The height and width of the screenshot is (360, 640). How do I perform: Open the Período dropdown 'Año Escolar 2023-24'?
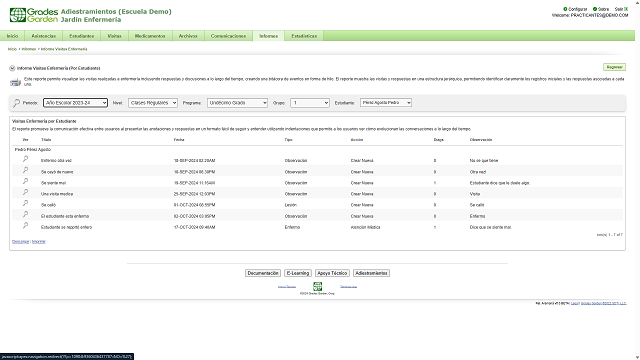[x=76, y=103]
